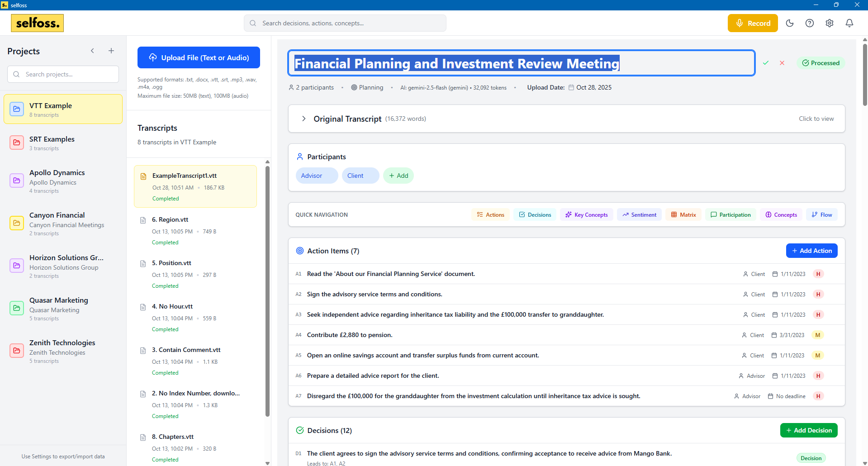Select the Advisor participant chip
The height and width of the screenshot is (466, 868).
click(x=317, y=176)
